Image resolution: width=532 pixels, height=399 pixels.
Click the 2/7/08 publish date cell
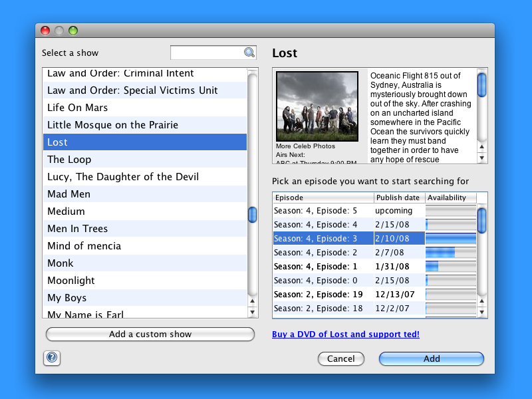[400, 253]
